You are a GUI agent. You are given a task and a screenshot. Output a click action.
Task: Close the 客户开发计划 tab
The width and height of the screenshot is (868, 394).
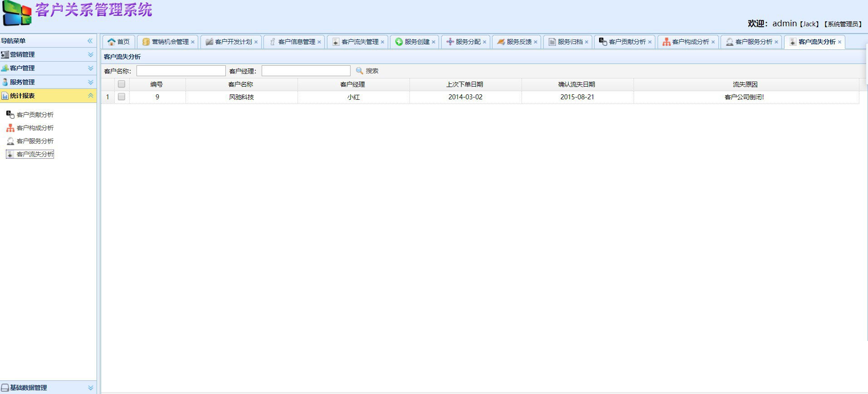(256, 42)
